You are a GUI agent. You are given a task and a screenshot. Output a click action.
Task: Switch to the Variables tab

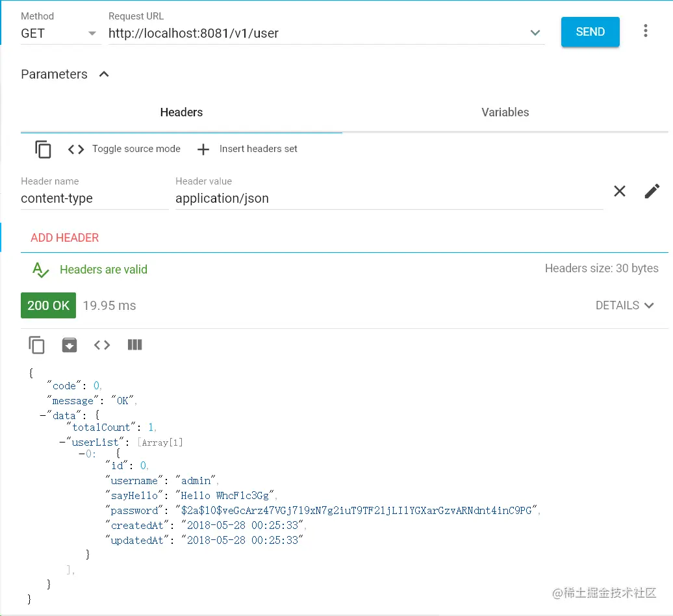(505, 112)
